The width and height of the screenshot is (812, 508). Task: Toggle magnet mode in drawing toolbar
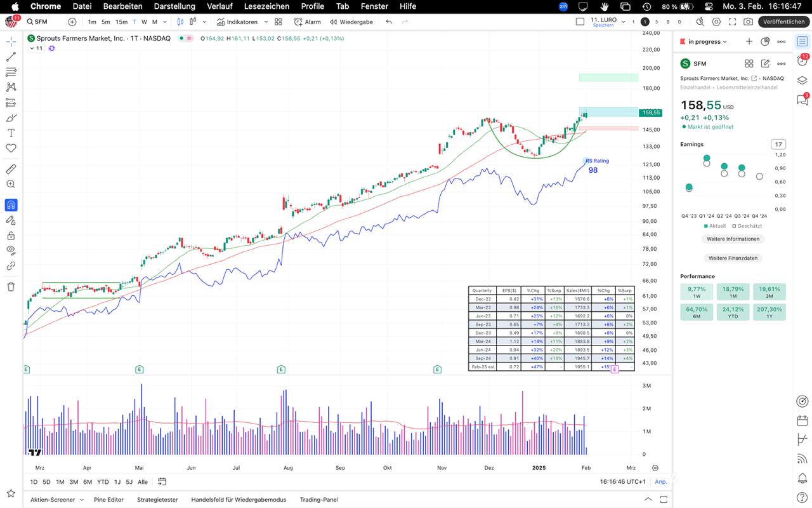(11, 205)
